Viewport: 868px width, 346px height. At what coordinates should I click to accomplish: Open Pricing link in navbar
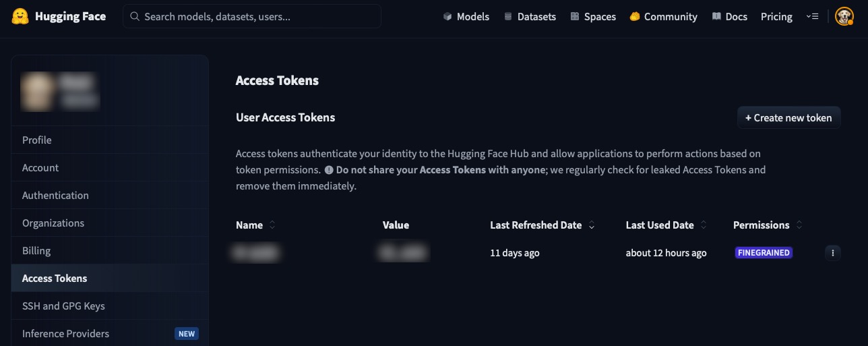coord(776,16)
